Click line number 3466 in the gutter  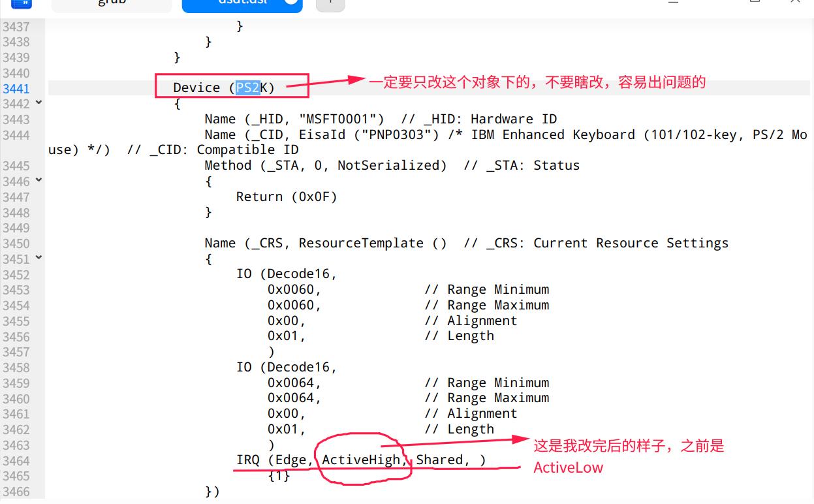pos(16,491)
